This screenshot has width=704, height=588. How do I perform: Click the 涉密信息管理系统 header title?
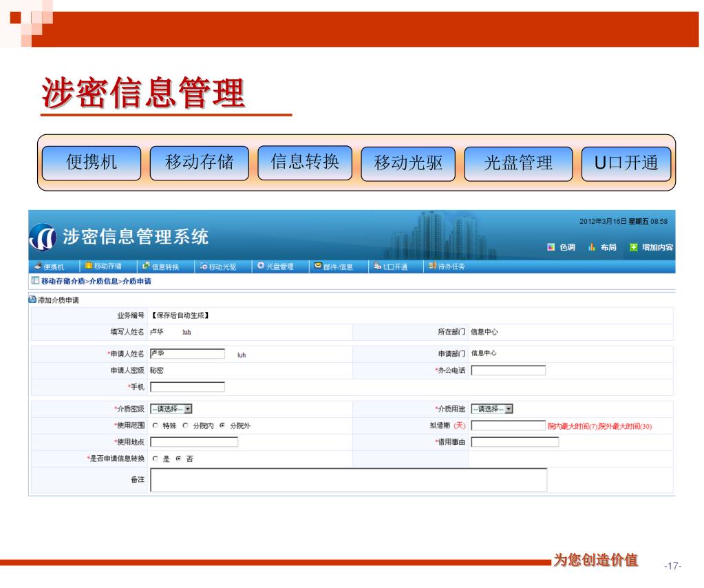135,237
